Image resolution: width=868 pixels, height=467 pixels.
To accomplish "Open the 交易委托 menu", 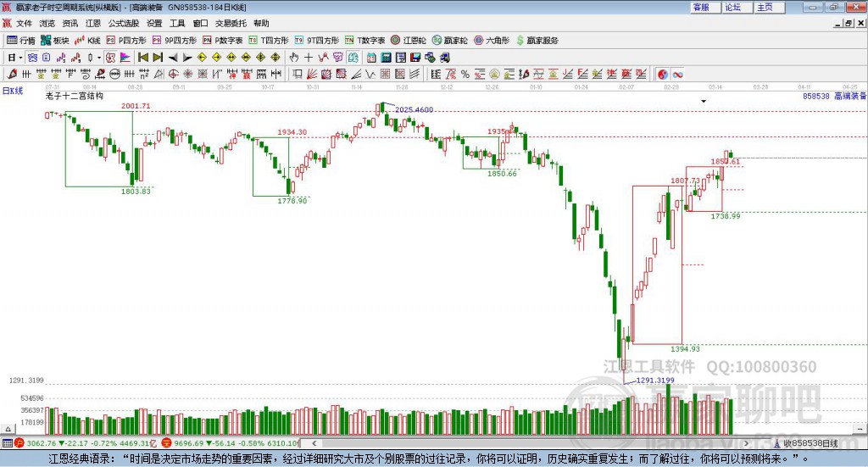I will pyautogui.click(x=231, y=23).
